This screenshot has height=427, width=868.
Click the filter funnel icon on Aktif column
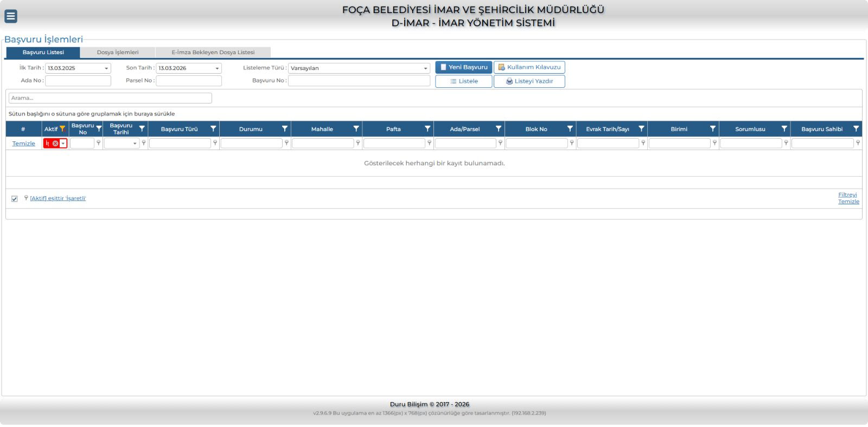tap(62, 129)
